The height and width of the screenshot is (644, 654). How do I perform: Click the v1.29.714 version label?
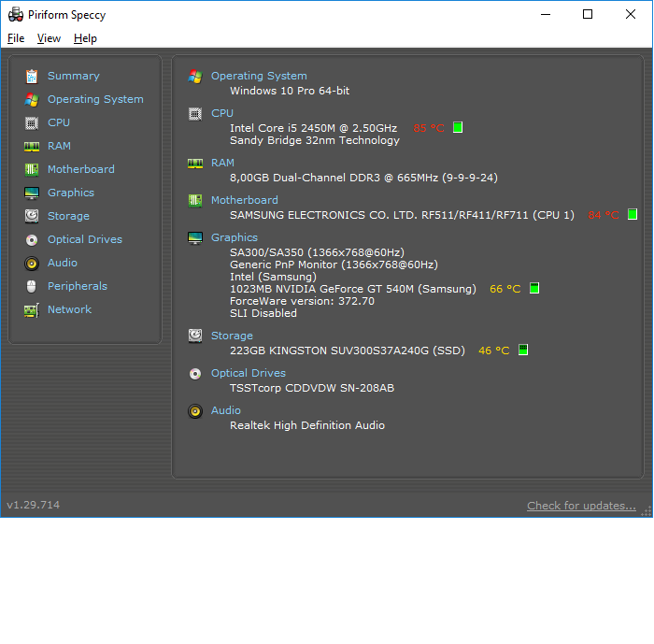pos(34,505)
